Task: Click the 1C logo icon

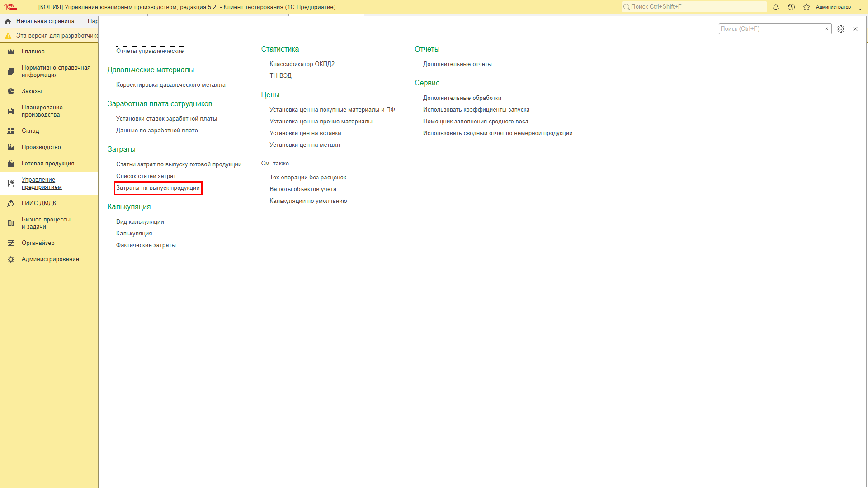Action: point(10,7)
